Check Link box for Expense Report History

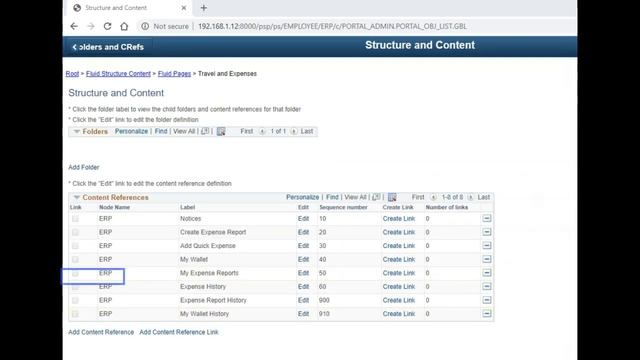pos(75,300)
